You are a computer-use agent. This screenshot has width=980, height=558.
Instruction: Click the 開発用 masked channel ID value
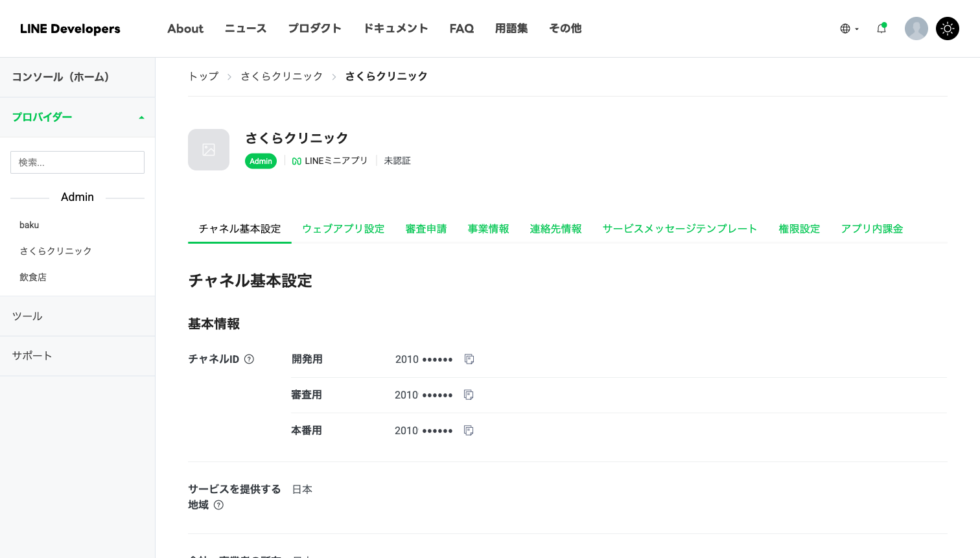[x=424, y=359]
